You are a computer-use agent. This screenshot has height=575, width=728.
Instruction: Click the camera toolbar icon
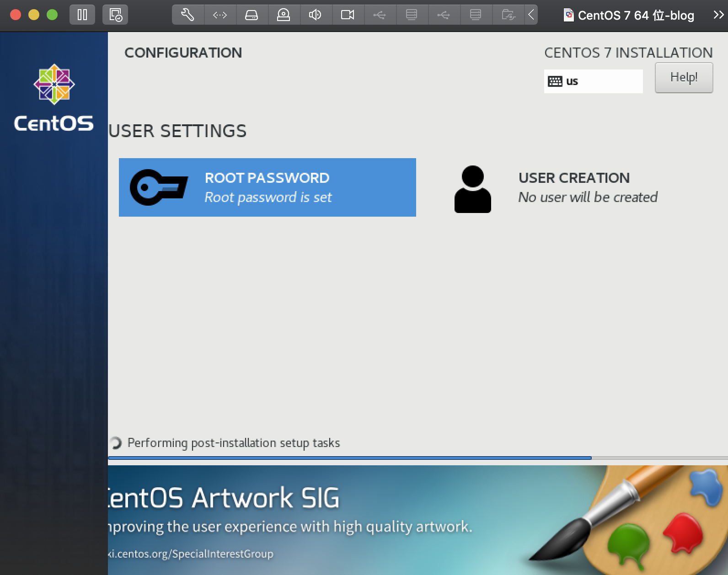click(348, 15)
